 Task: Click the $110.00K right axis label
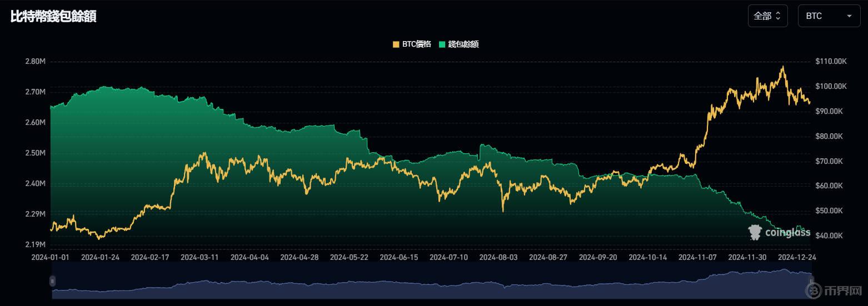pos(831,61)
